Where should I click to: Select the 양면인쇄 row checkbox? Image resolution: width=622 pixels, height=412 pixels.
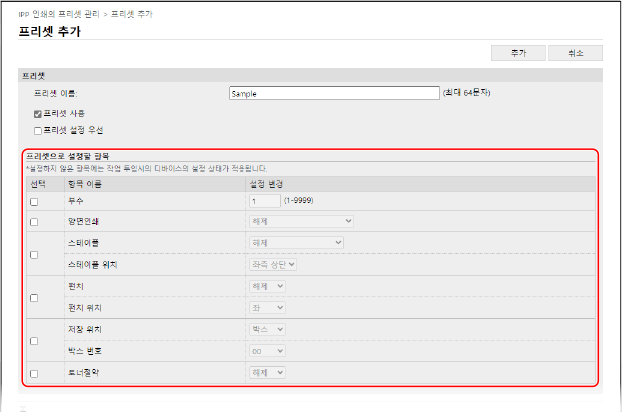pyautogui.click(x=34, y=222)
